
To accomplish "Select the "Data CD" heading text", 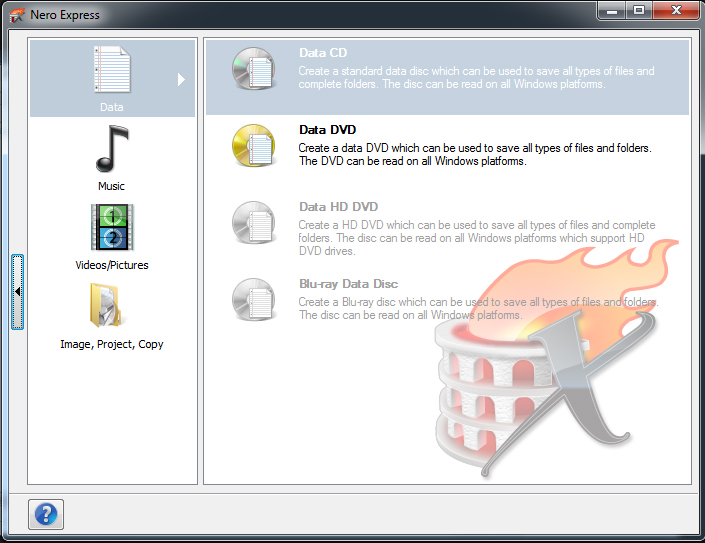I will 323,53.
